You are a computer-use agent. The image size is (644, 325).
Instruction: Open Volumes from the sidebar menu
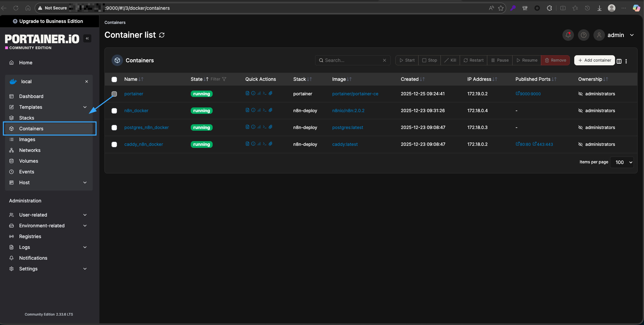(x=29, y=161)
